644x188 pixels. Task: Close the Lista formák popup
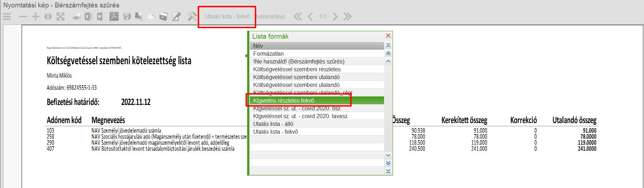[x=388, y=35]
